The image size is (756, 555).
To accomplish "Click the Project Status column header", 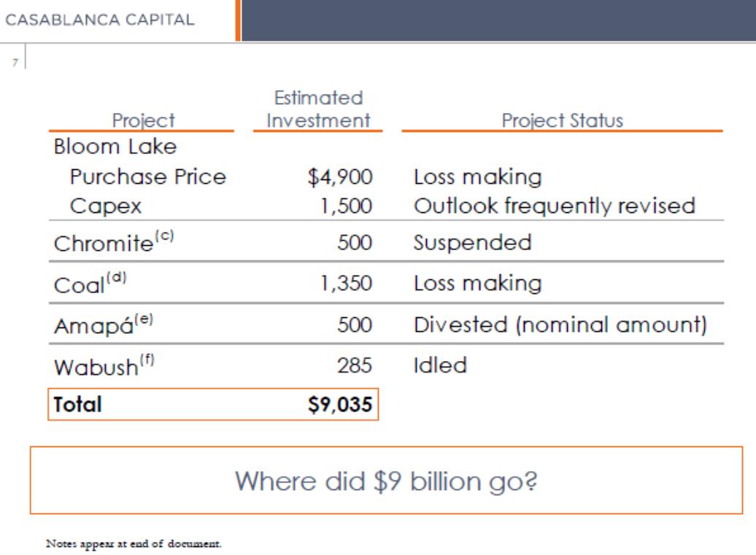I will coord(562,121).
